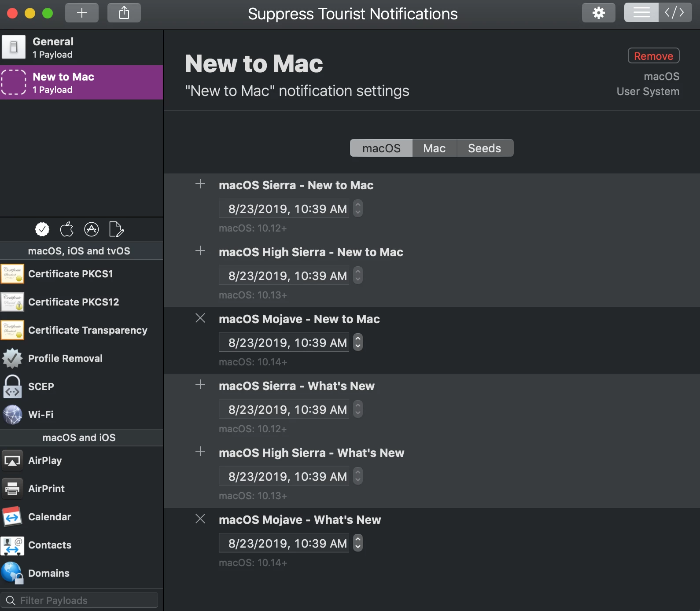Click the Contacts icon
Viewport: 700px width, 611px height.
click(x=13, y=545)
